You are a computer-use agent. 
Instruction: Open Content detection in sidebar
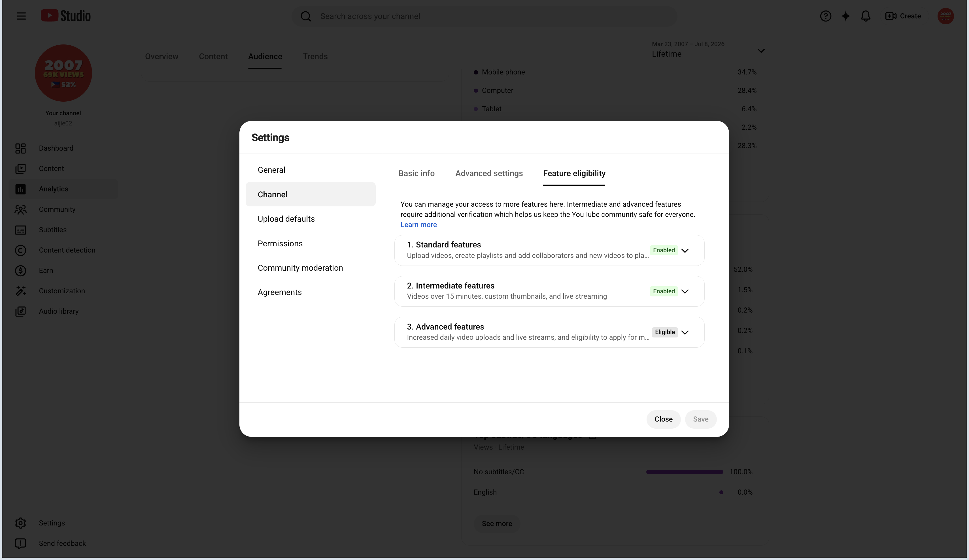click(x=63, y=250)
